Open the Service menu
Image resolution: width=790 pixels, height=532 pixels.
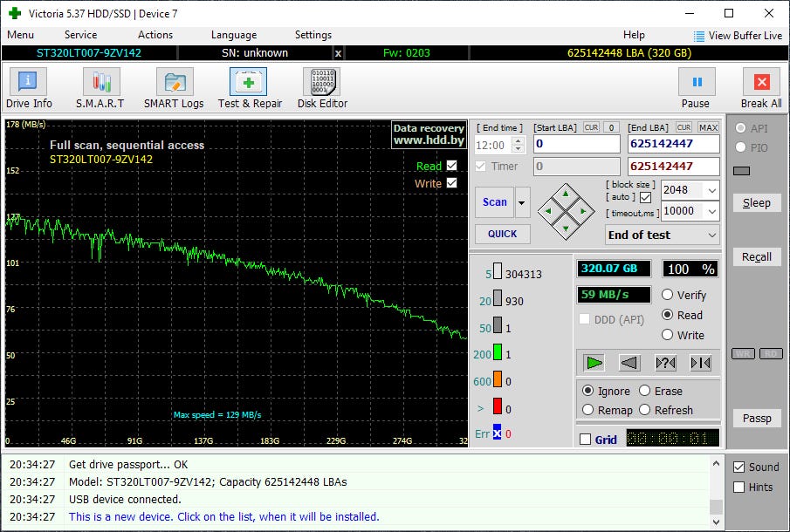pyautogui.click(x=80, y=35)
